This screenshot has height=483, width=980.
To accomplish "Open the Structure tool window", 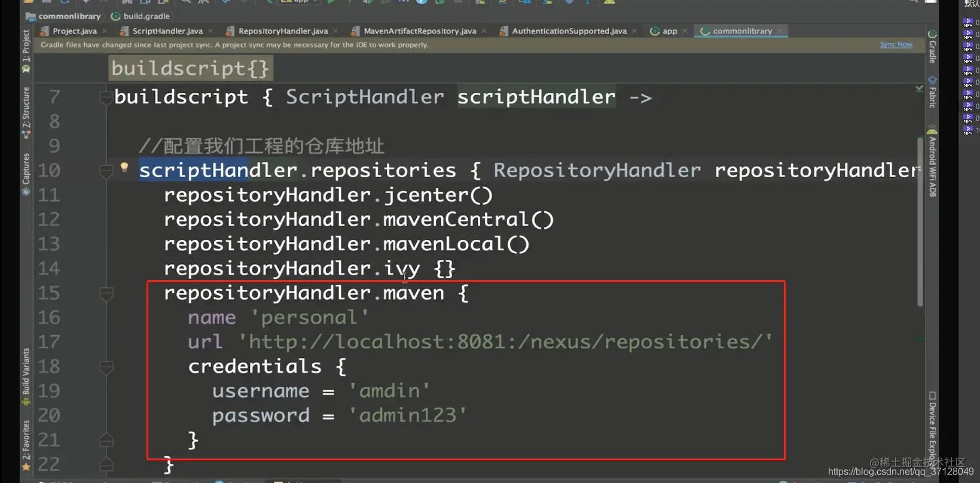I will pos(26,113).
